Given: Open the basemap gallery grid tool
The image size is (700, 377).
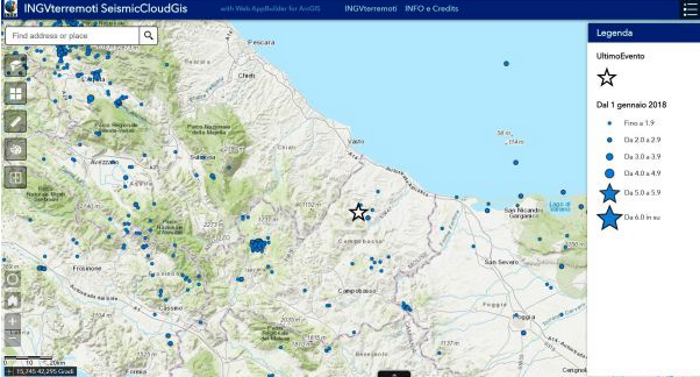Looking at the screenshot, I should [x=16, y=94].
